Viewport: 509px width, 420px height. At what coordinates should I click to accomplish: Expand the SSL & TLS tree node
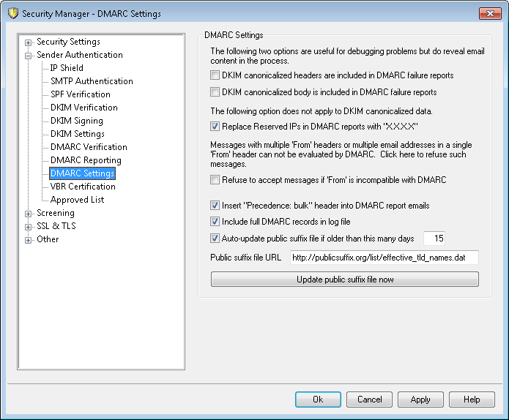pyautogui.click(x=29, y=226)
